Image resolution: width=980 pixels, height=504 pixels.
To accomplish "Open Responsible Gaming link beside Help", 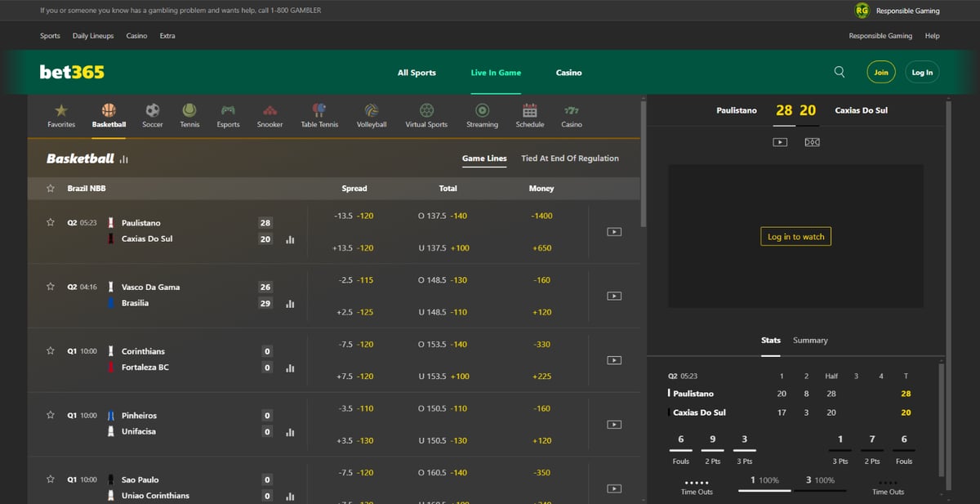I will point(880,36).
